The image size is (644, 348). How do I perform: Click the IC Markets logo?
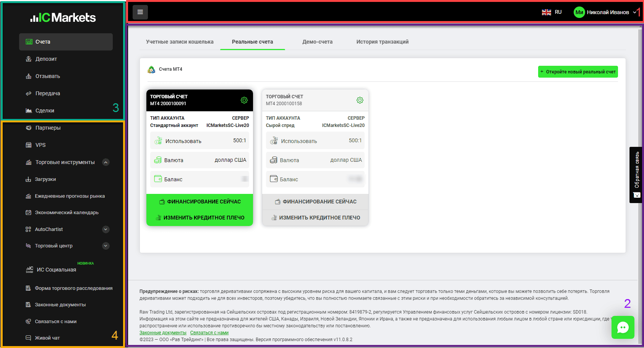point(63,17)
